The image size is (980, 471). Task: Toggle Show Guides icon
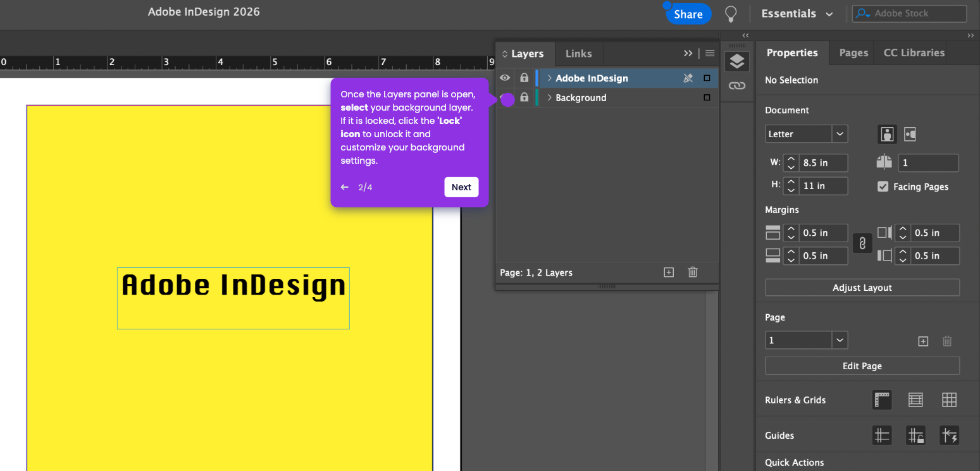[882, 436]
